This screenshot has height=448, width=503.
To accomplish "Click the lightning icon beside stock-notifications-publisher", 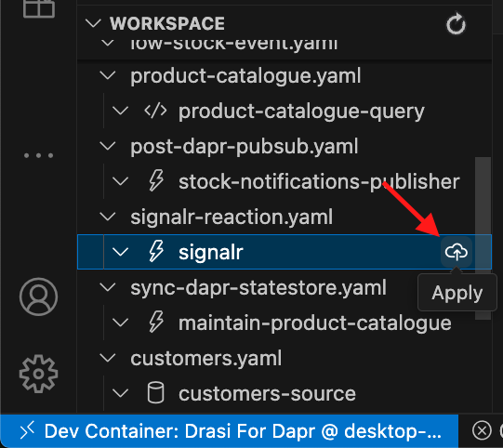I will 156,181.
